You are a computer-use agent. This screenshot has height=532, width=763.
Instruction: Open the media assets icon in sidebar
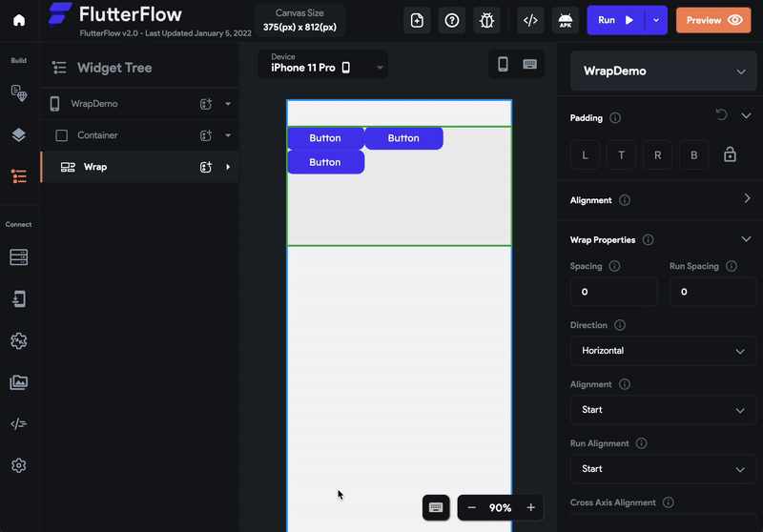click(x=19, y=382)
